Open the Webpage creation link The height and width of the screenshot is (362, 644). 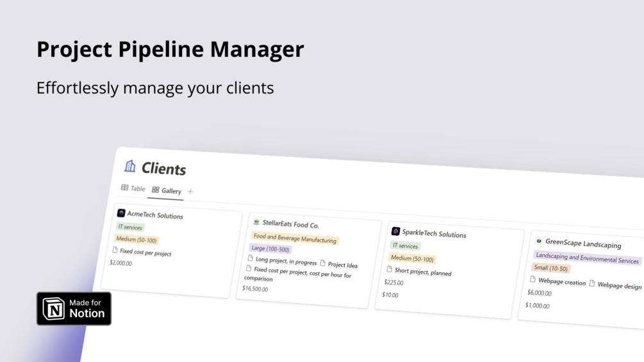click(562, 282)
